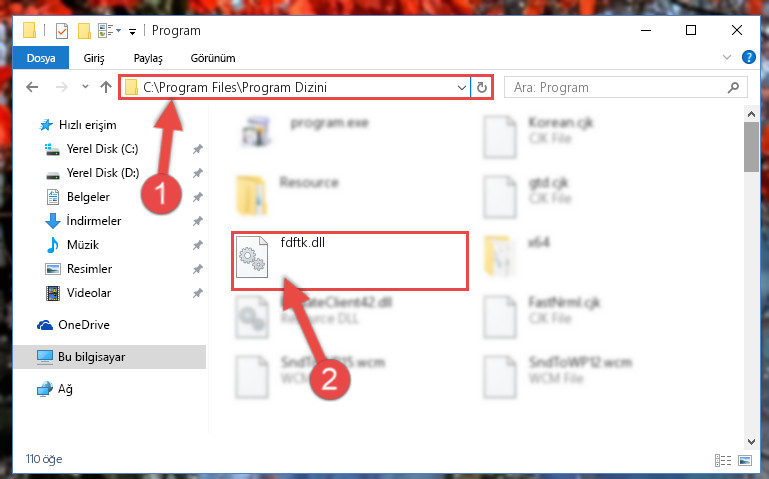The image size is (769, 479).
Task: Go up one folder level
Action: tap(106, 87)
